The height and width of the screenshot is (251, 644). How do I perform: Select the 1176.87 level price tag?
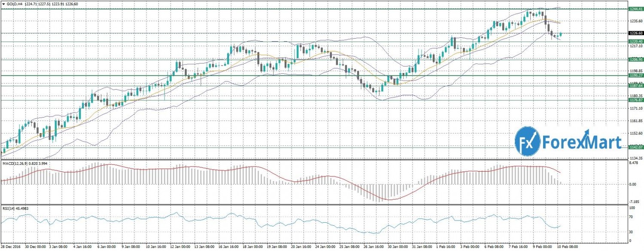635,100
